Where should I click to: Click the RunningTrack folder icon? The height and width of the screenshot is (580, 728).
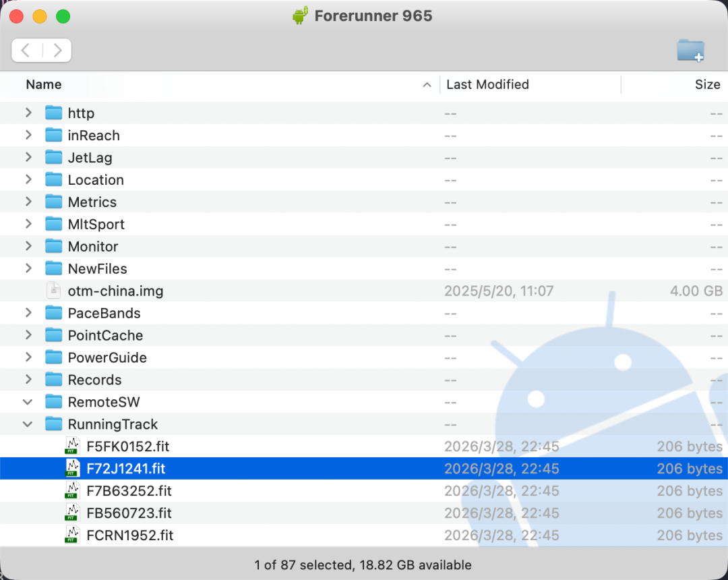coord(53,424)
